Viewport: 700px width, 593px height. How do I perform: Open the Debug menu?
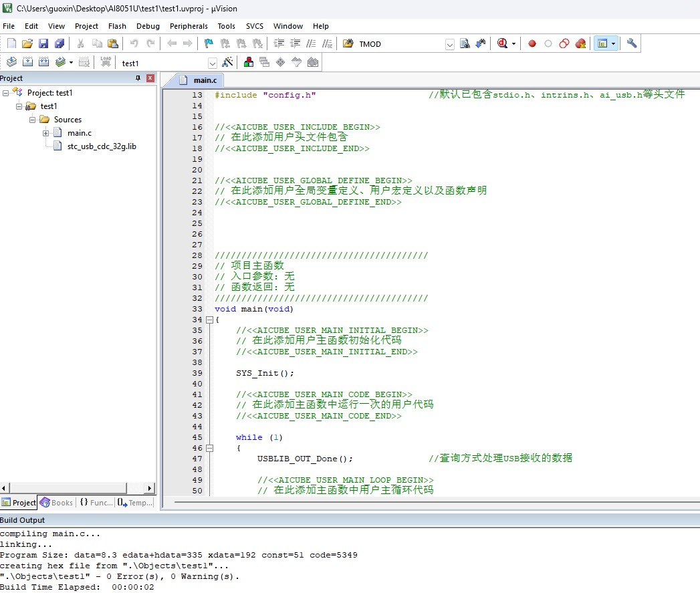(x=148, y=26)
